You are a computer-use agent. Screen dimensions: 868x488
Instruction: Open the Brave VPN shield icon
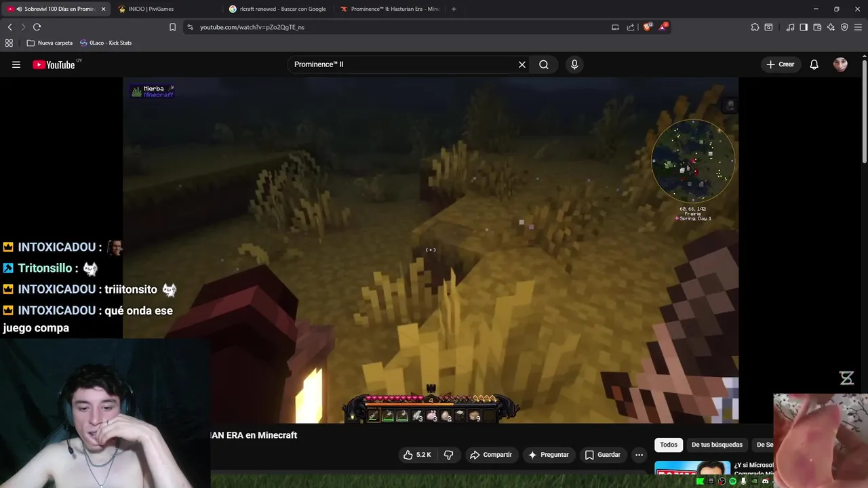tap(844, 27)
